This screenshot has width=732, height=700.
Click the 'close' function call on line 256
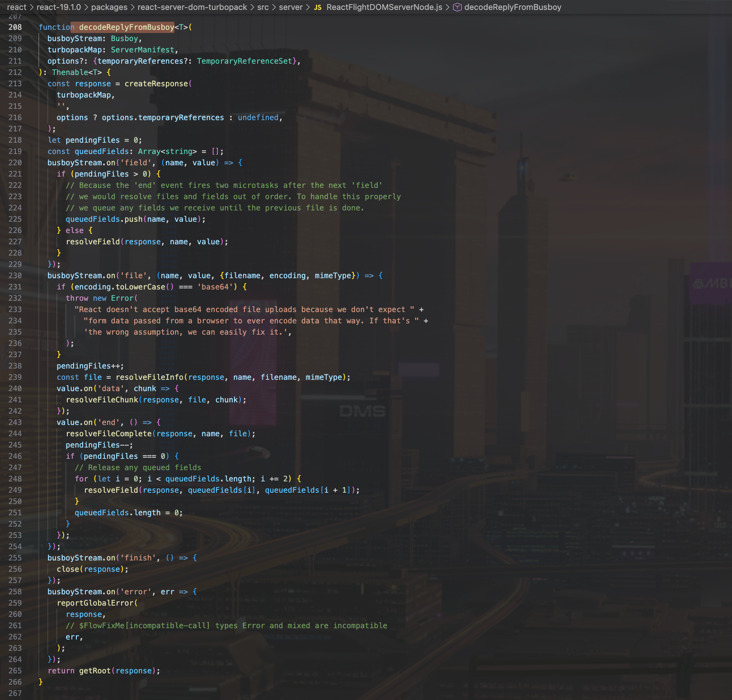tap(68, 569)
